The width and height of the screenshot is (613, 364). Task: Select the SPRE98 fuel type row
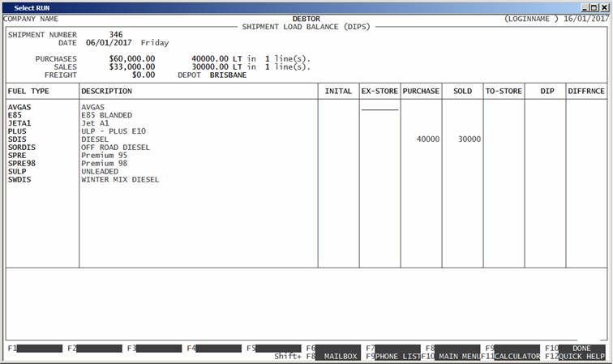pyautogui.click(x=22, y=164)
